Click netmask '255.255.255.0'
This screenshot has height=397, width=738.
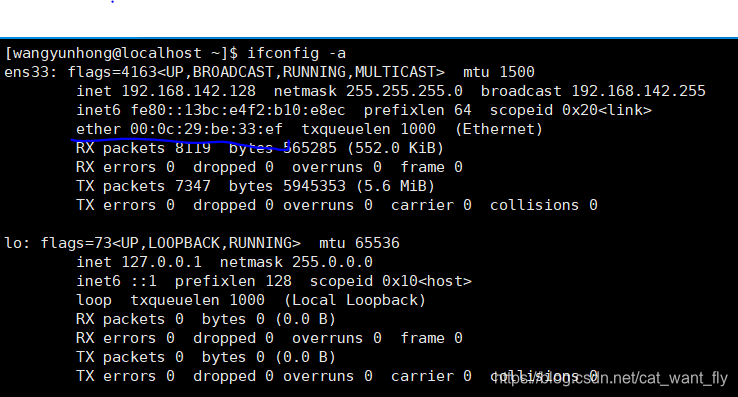[404, 91]
